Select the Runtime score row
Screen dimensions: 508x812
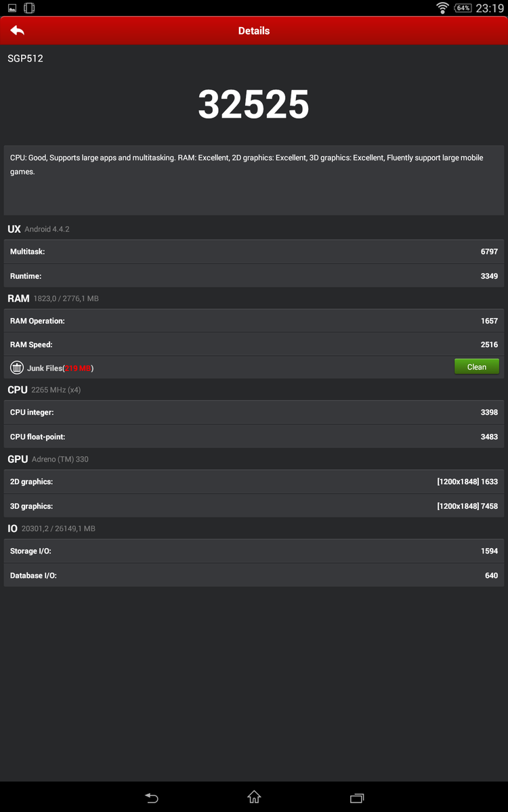tap(254, 276)
